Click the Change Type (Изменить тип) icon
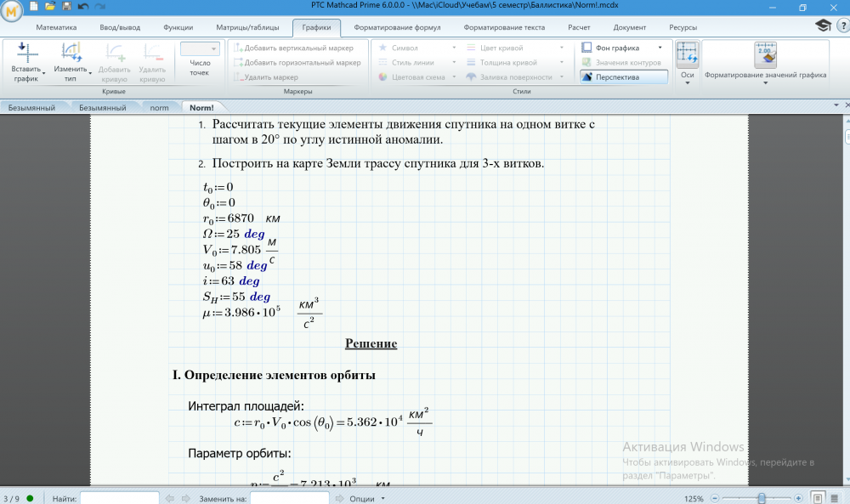Image resolution: width=850 pixels, height=504 pixels. pyautogui.click(x=71, y=54)
